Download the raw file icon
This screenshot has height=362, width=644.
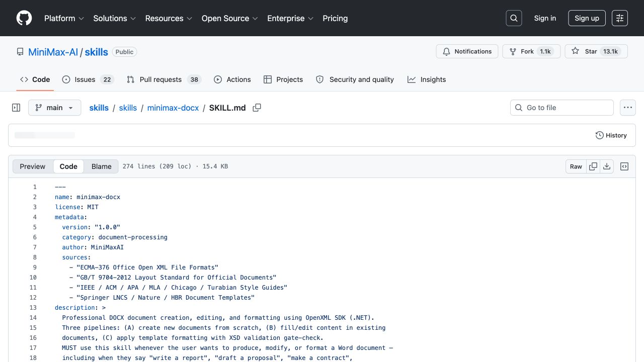click(607, 166)
